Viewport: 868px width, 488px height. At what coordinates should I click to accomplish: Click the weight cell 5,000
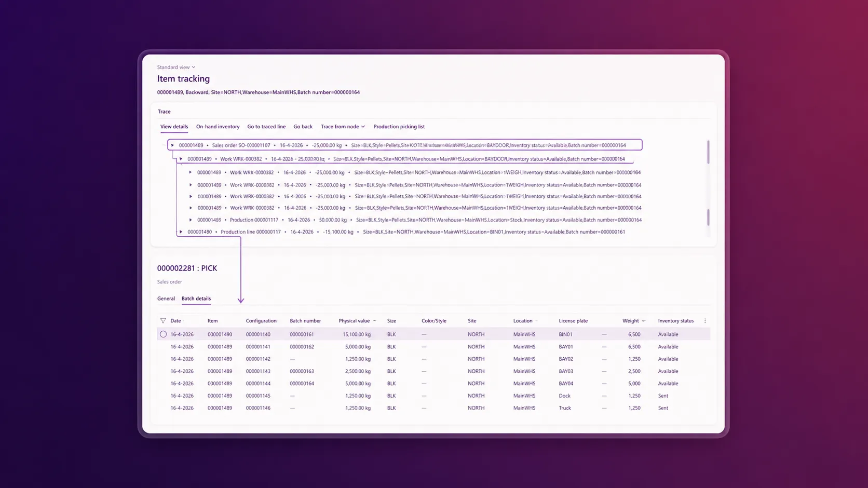[x=634, y=384]
